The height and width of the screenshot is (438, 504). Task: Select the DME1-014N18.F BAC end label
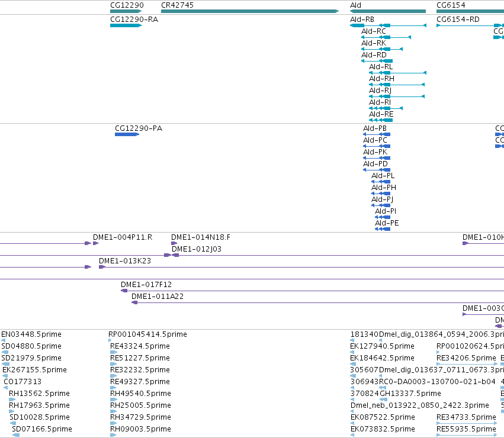(x=201, y=237)
